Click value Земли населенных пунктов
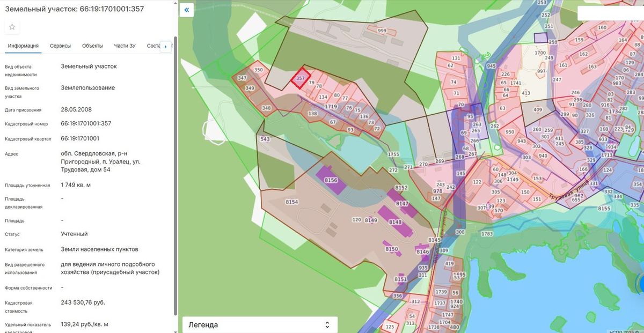This screenshot has width=644, height=333. pyautogui.click(x=100, y=249)
